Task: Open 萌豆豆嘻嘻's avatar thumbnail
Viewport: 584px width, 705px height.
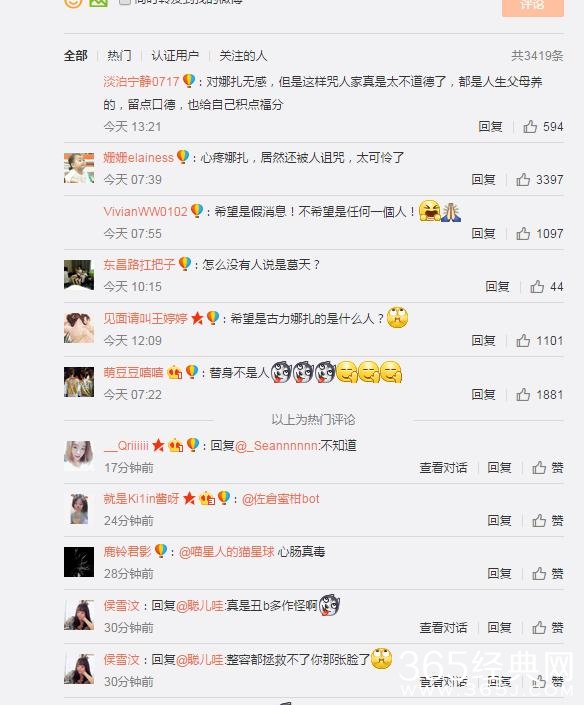Action: 79,382
